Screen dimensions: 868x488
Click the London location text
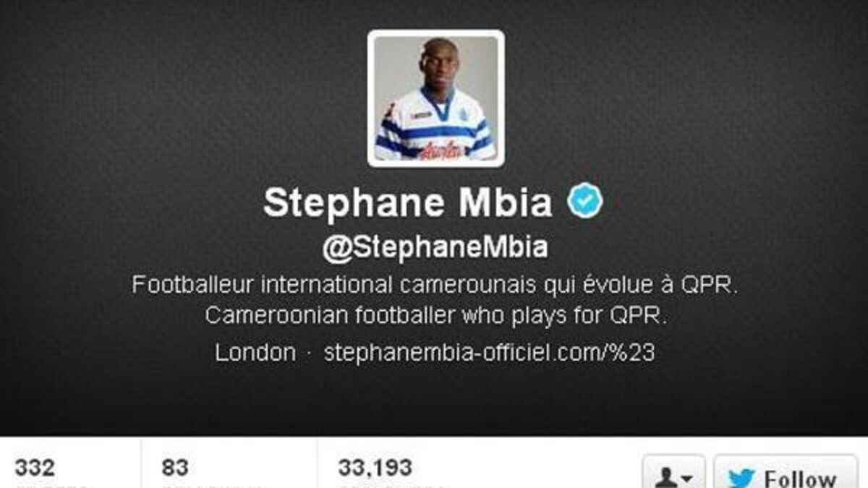click(x=255, y=352)
